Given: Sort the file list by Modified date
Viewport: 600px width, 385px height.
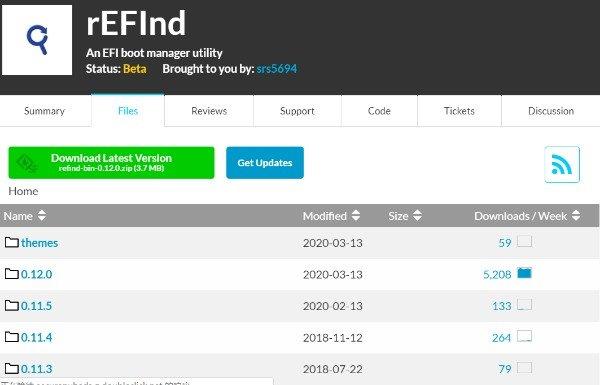Looking at the screenshot, I should tap(331, 216).
